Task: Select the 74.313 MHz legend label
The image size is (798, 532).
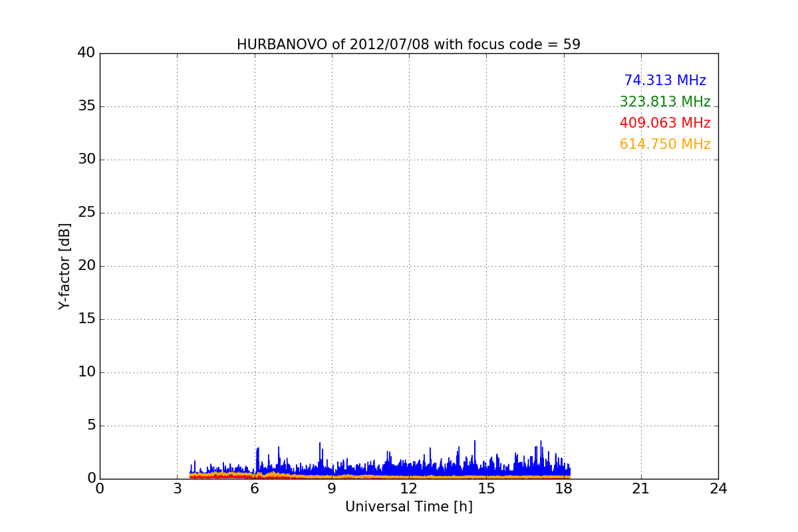Action: coord(665,80)
